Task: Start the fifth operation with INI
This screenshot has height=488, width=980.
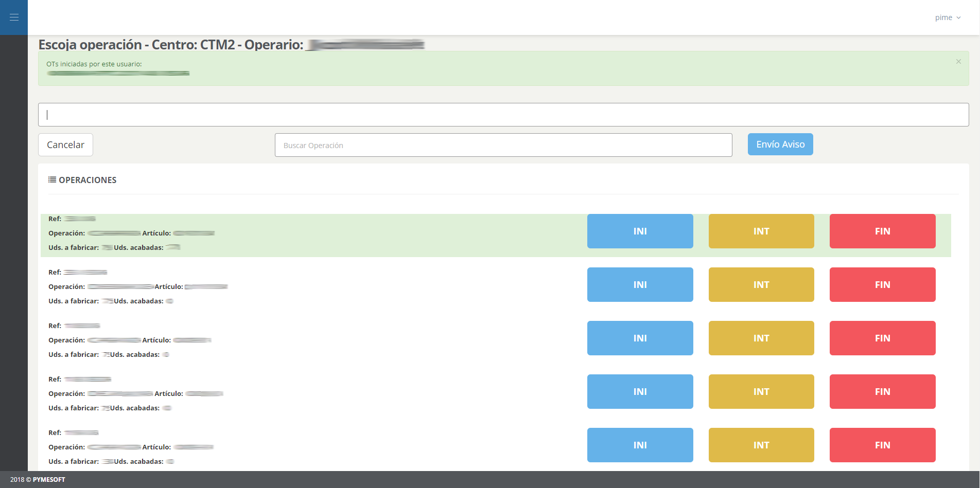Action: tap(640, 445)
